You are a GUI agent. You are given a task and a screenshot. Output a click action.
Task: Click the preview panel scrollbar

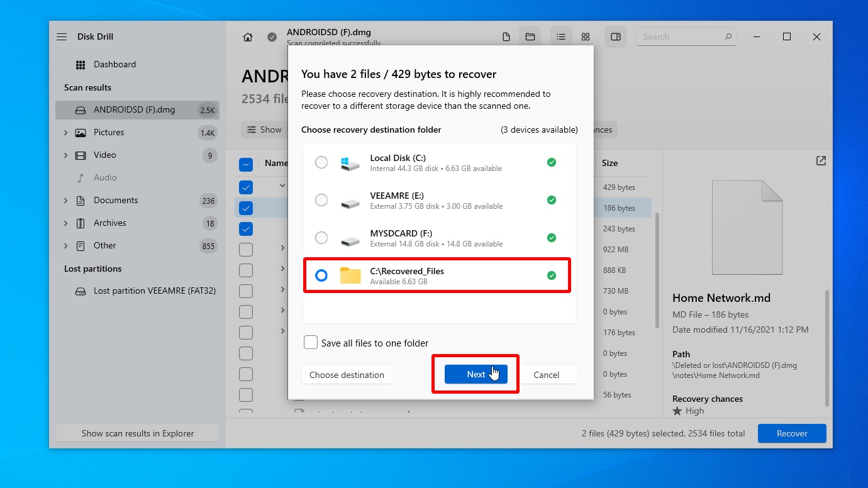(x=827, y=347)
